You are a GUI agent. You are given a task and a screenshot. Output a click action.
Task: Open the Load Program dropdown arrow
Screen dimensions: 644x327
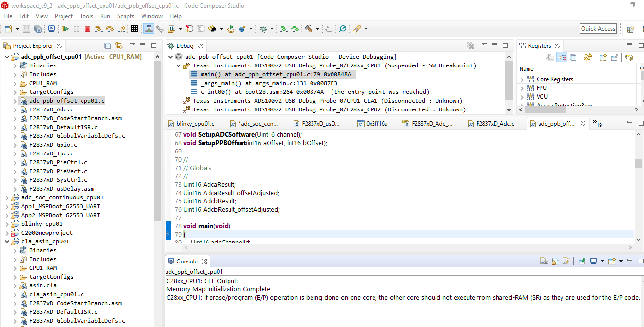click(x=180, y=29)
